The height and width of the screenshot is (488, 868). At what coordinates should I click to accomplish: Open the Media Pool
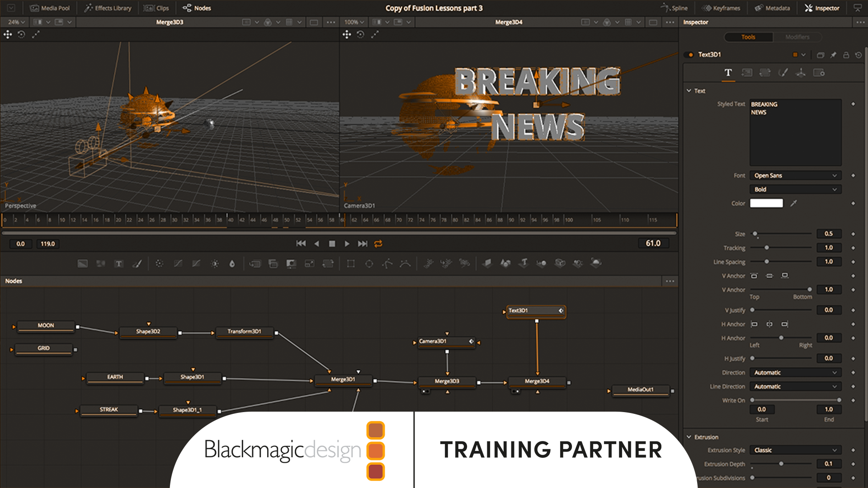pos(50,8)
